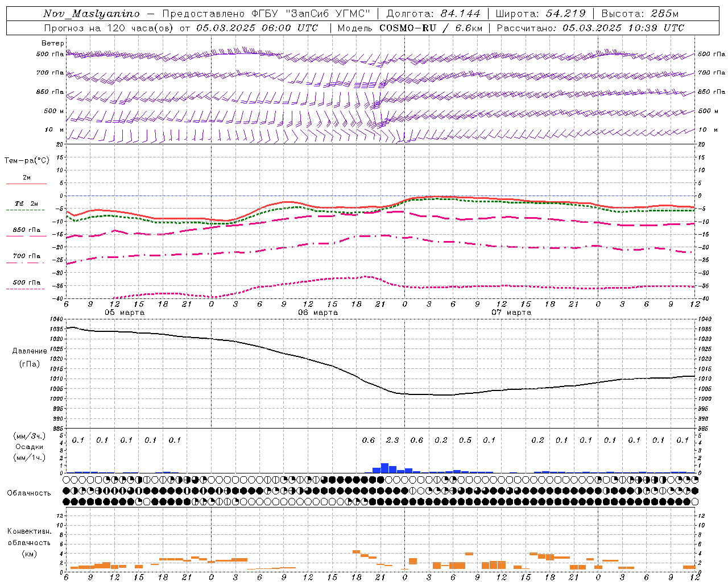This screenshot has width=728, height=582.
Task: Select the Облачность cloud cover label
Action: pos(29,493)
